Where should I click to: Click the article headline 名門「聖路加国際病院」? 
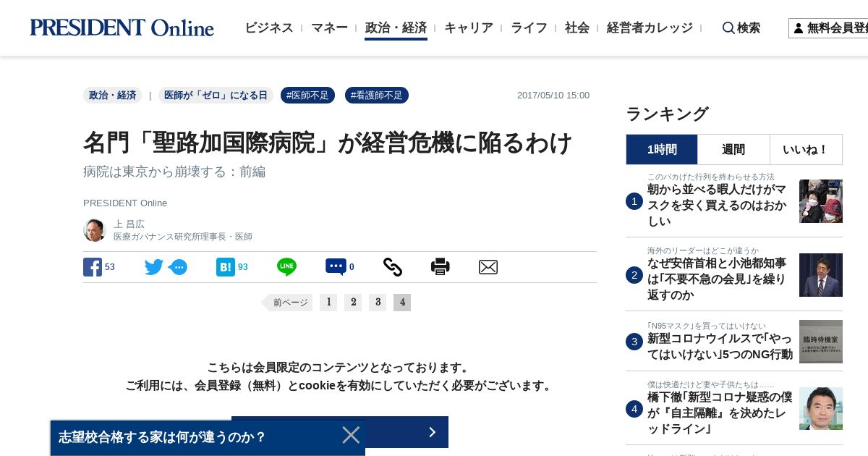tap(328, 142)
